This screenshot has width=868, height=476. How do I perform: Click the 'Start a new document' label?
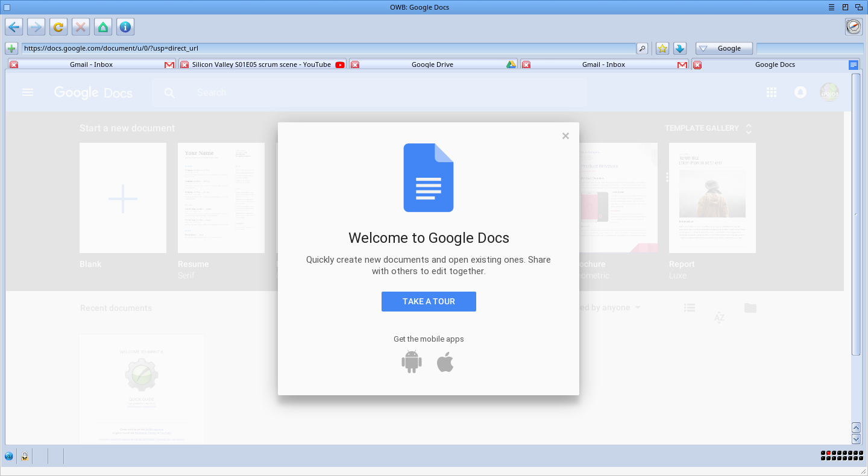point(127,128)
